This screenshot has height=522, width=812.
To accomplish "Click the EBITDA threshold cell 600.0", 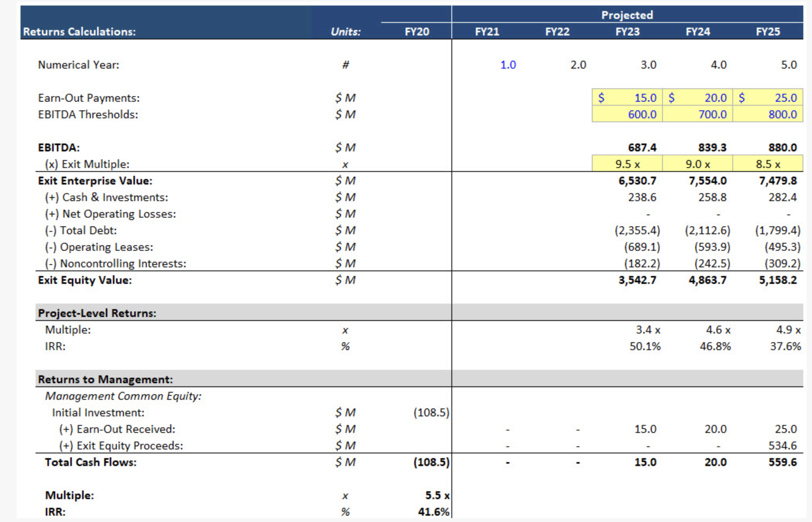I will 627,114.
